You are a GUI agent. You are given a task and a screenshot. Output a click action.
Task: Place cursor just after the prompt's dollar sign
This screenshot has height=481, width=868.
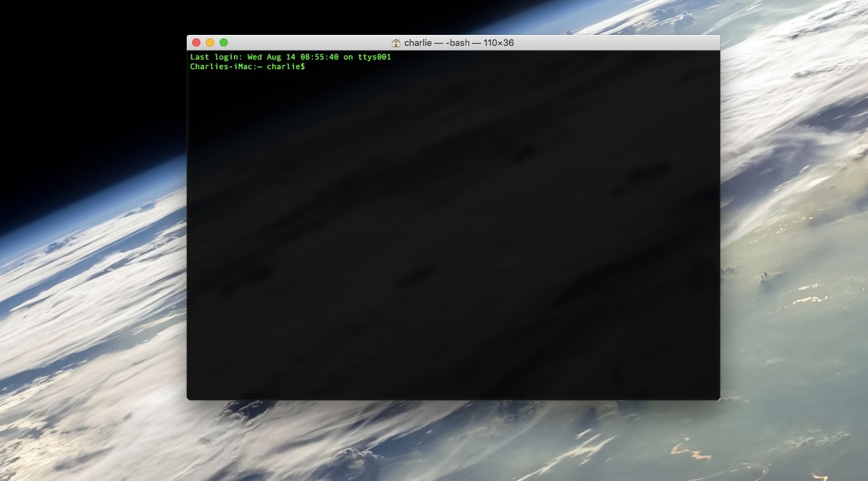[308, 67]
